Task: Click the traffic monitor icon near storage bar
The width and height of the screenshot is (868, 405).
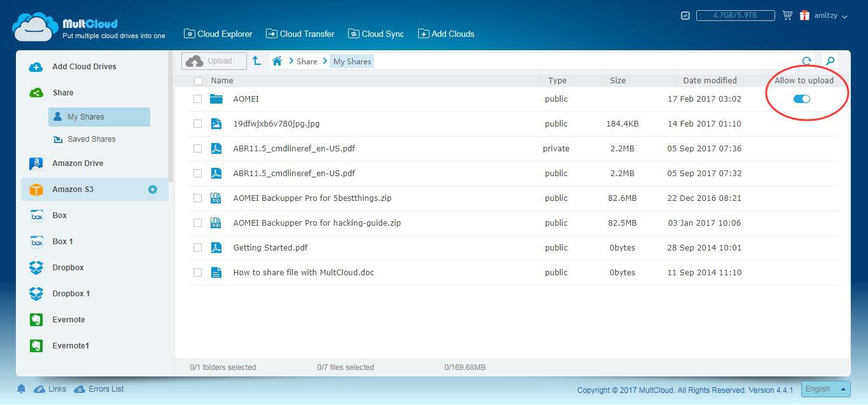Action: tap(685, 15)
